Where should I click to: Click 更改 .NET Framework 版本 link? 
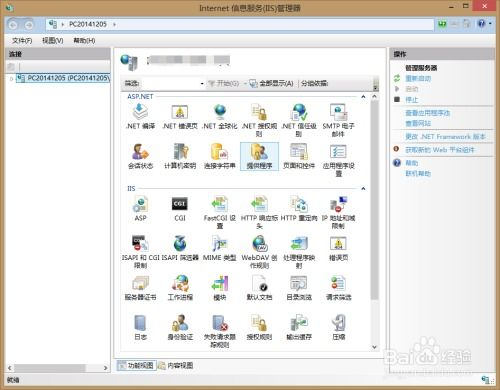pos(445,137)
